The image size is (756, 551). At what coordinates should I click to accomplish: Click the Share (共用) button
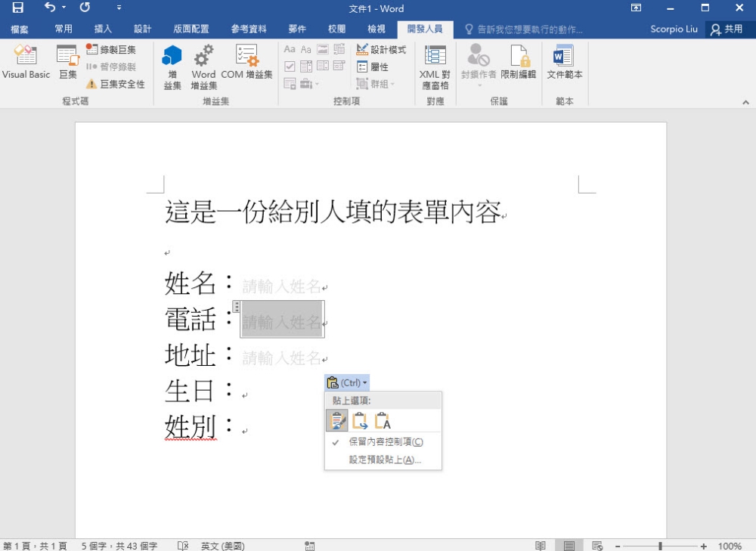[x=727, y=29]
